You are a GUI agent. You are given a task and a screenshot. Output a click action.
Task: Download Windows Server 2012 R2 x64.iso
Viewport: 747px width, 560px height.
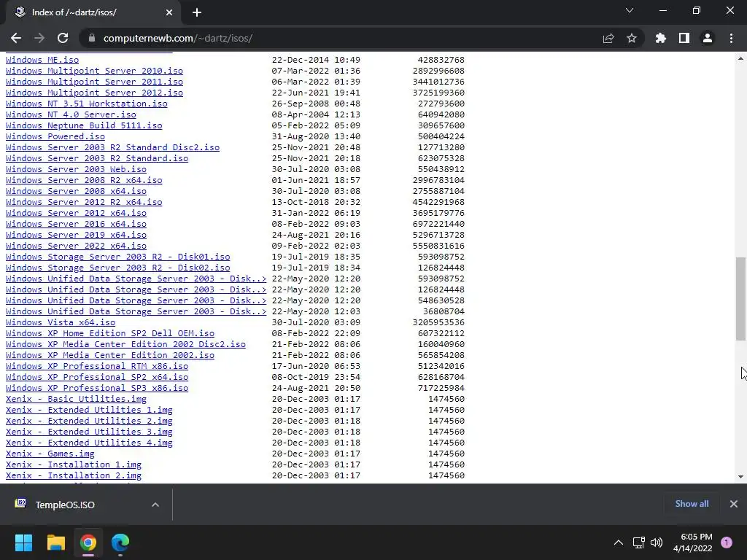click(84, 203)
